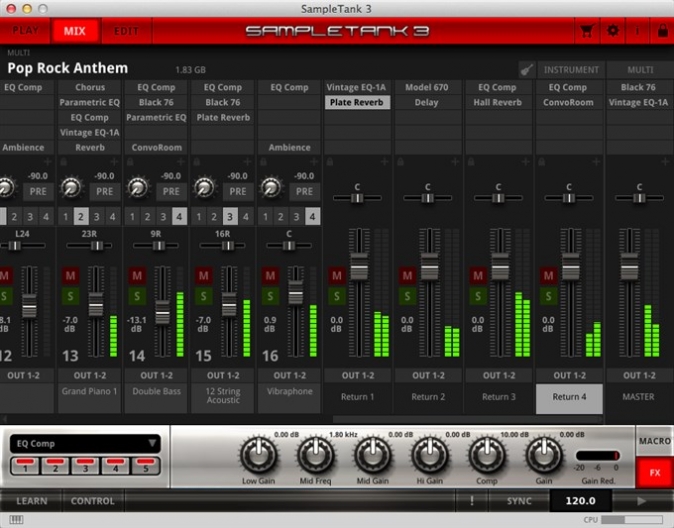Click the pan slider on Return 2
The height and width of the screenshot is (528, 674).
pos(427,198)
